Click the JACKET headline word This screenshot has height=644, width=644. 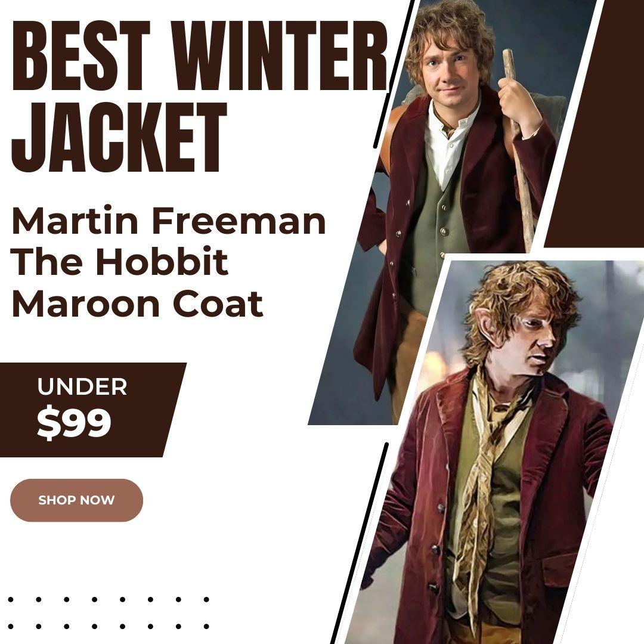pyautogui.click(x=119, y=138)
